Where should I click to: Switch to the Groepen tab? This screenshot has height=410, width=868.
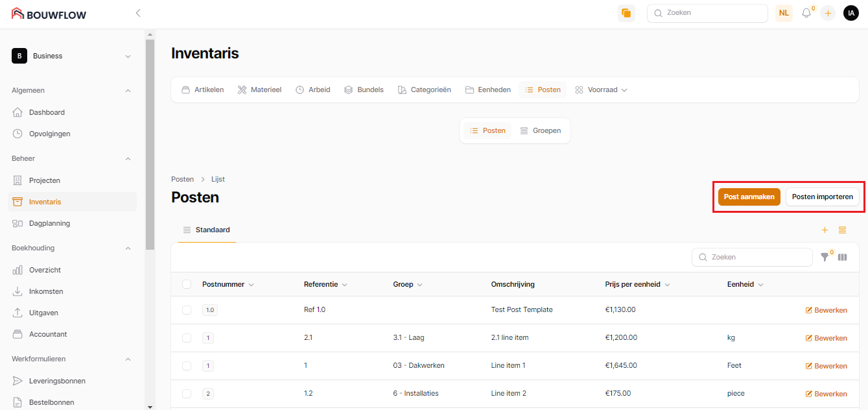541,130
